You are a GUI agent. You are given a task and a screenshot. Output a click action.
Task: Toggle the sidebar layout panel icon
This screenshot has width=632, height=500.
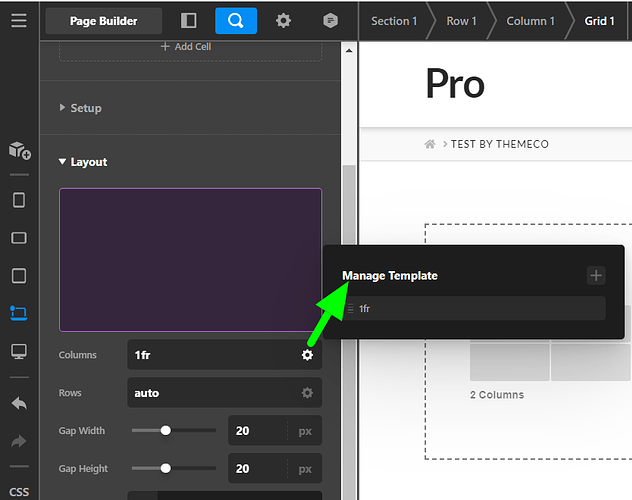[x=188, y=21]
